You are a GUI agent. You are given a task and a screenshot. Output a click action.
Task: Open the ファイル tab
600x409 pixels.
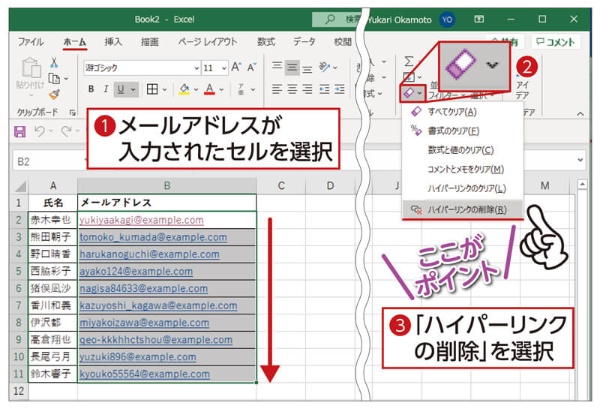click(x=31, y=42)
